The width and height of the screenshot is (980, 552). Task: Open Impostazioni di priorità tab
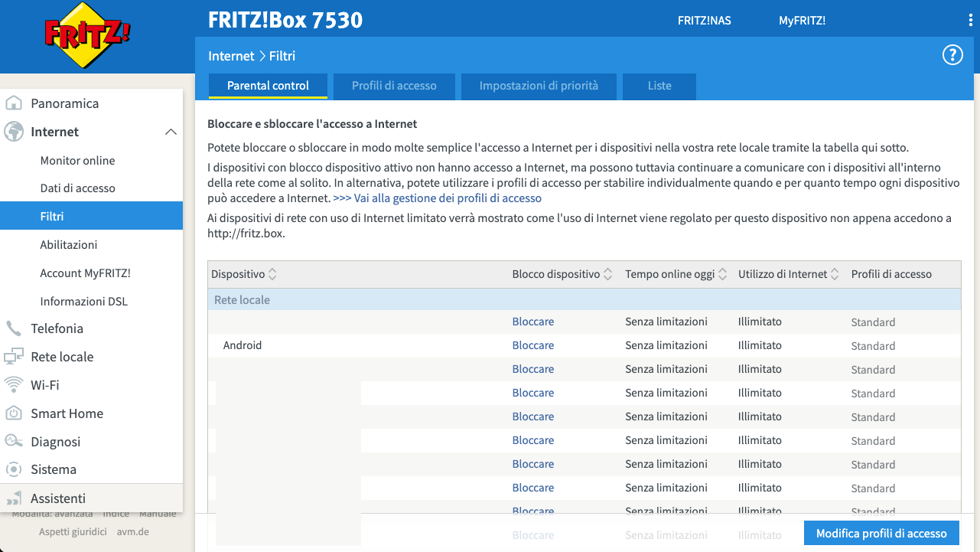point(539,86)
